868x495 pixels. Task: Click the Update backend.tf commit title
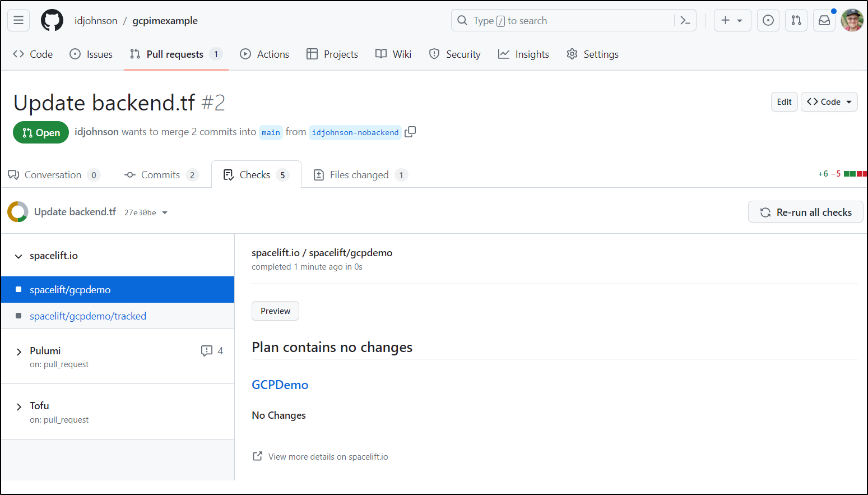75,211
